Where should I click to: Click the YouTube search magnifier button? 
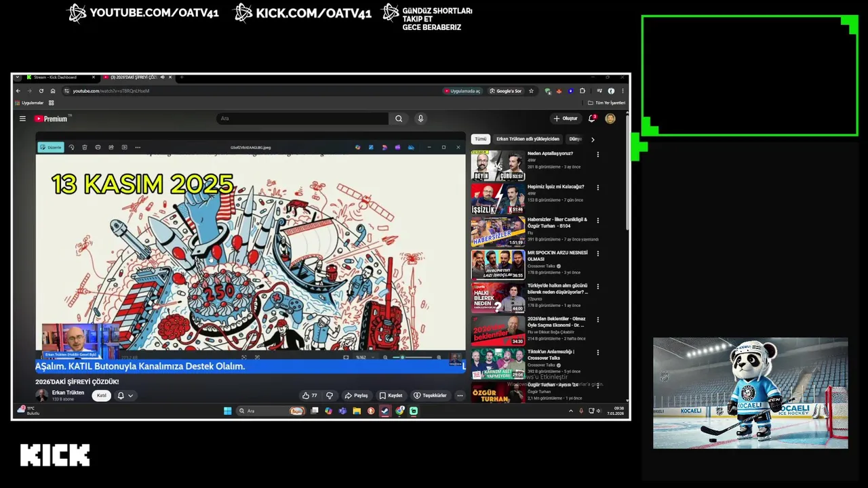click(x=399, y=119)
